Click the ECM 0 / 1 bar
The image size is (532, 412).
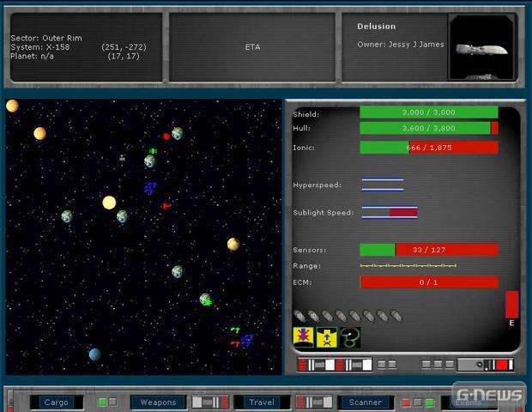click(x=429, y=282)
